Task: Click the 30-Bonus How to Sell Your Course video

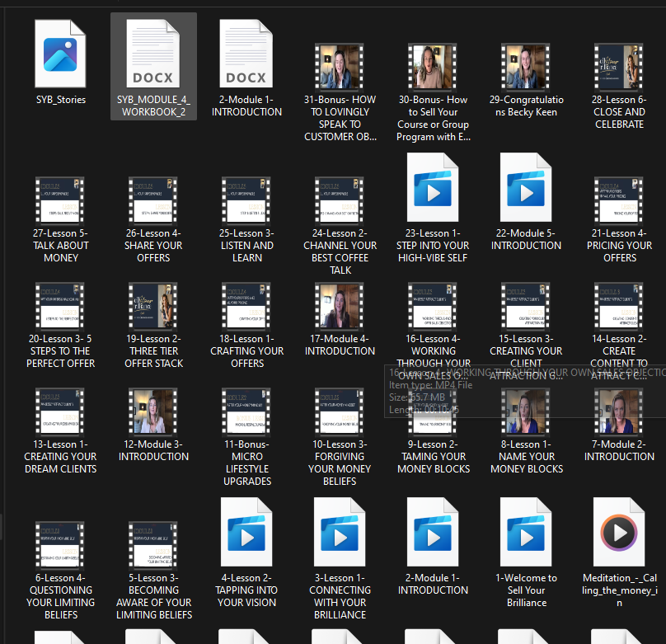Action: [x=433, y=67]
